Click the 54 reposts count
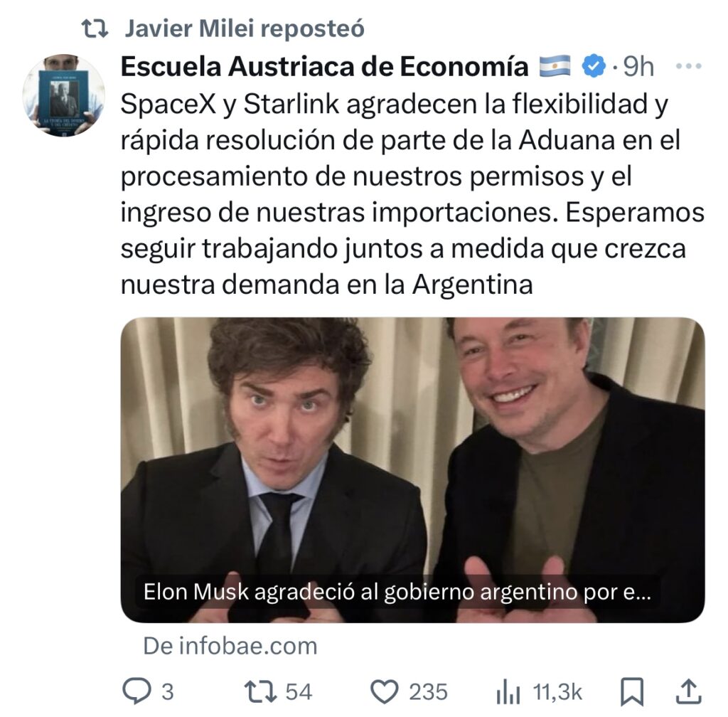Image resolution: width=728 pixels, height=717 pixels. [x=299, y=692]
